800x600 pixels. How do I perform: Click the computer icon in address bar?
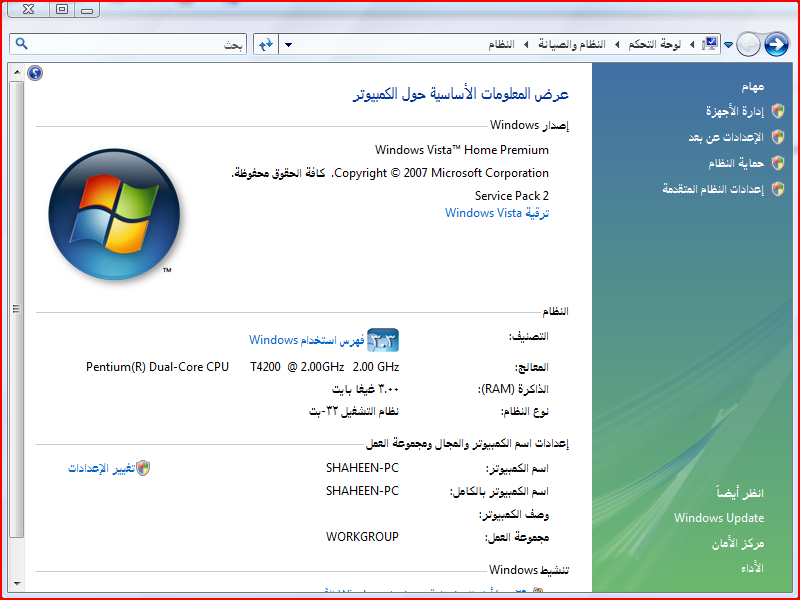710,44
